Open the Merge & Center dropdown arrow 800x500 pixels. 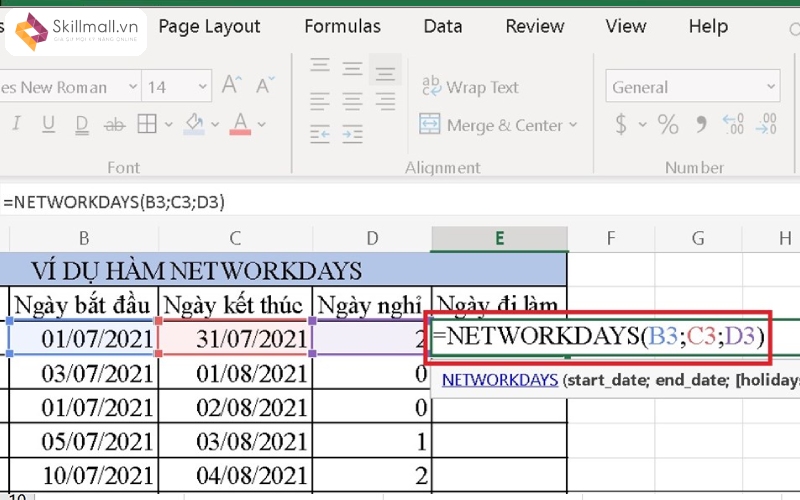[x=573, y=125]
